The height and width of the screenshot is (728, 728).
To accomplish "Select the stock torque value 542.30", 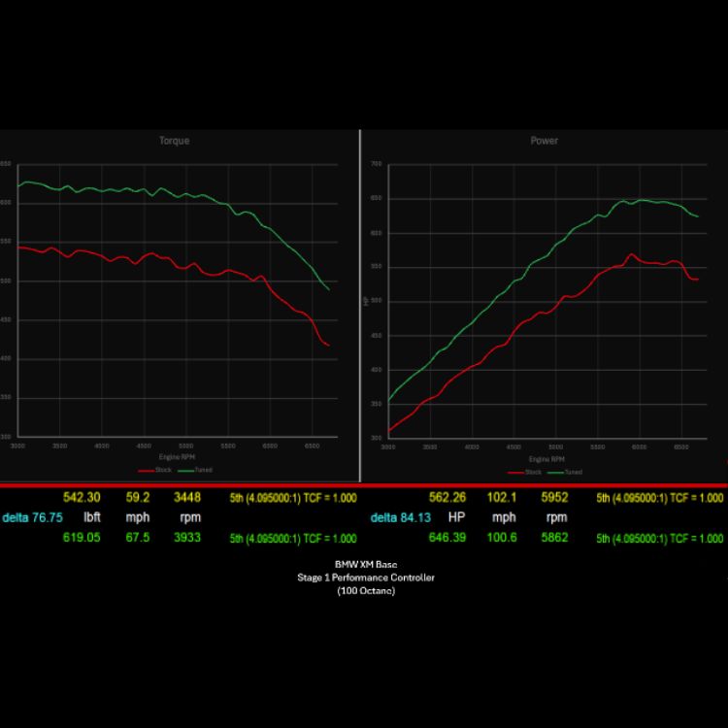I will 82,497.
